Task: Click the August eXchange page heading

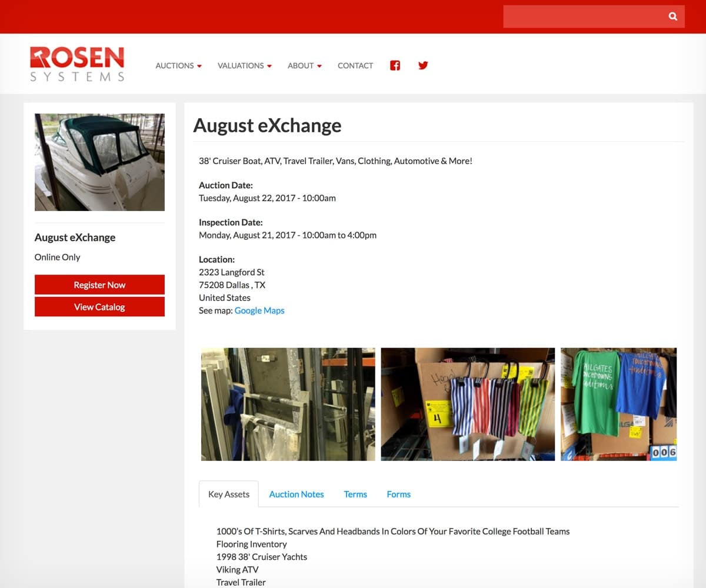Action: coord(267,125)
